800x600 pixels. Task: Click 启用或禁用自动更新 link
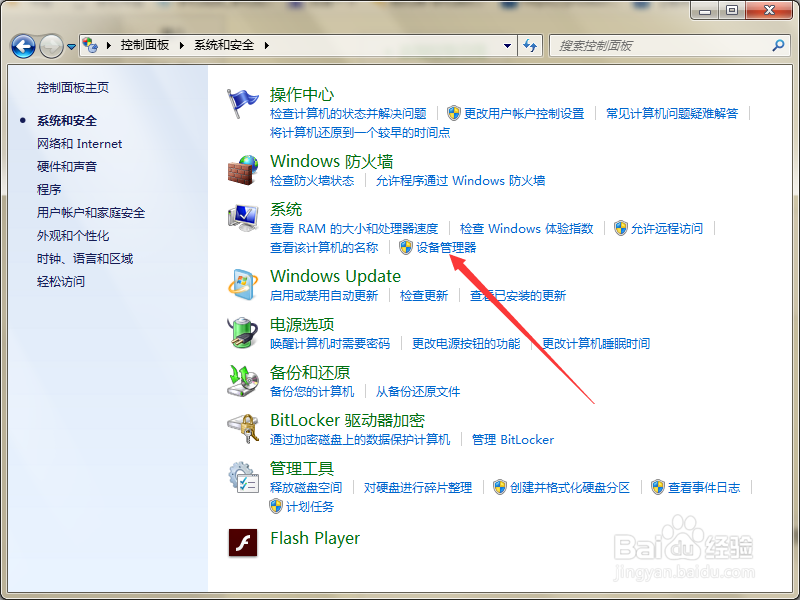pyautogui.click(x=324, y=295)
